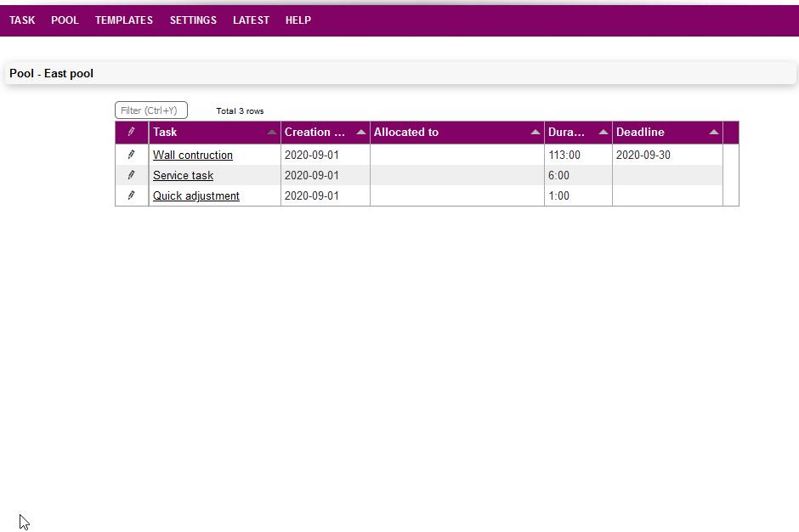
Task: Sort by Task column arrow
Action: (x=271, y=133)
